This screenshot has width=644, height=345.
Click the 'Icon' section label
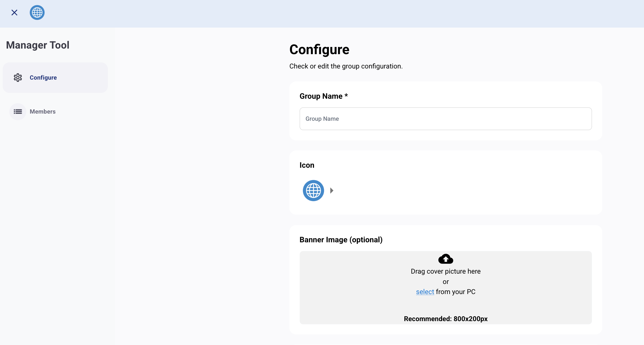(x=307, y=165)
